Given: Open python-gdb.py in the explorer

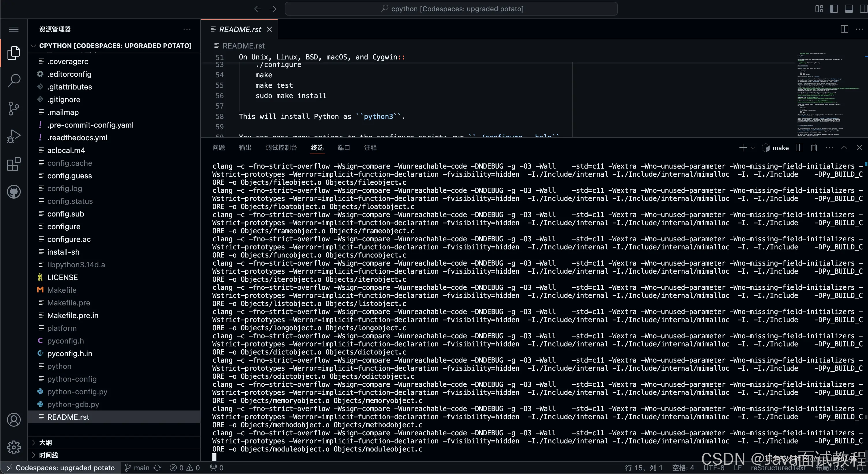Looking at the screenshot, I should (x=115, y=404).
